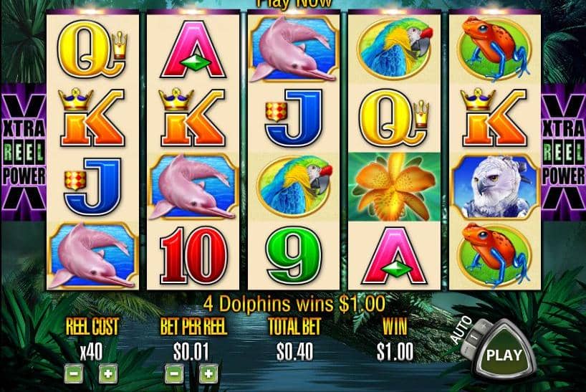Click the pink dolphin on reel three
This screenshot has width=586, height=392.
tap(294, 49)
